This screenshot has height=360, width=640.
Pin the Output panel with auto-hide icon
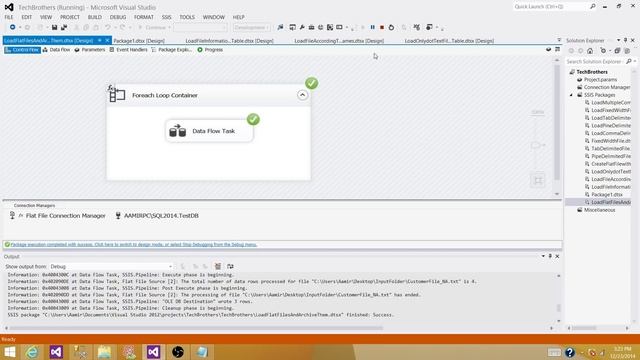[550, 256]
